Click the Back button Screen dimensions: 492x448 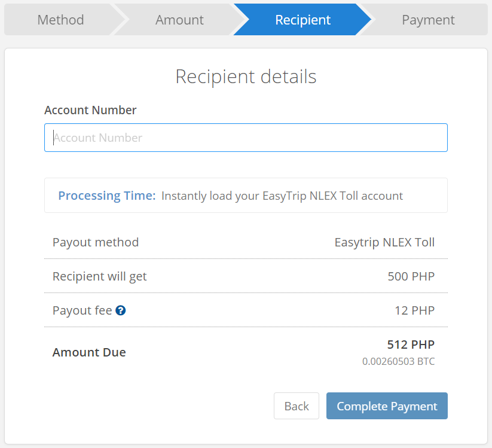click(296, 406)
